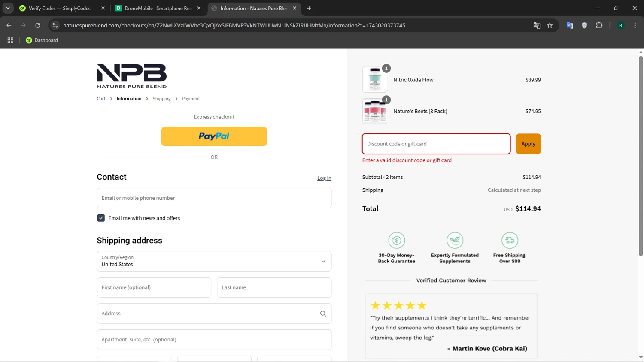This screenshot has height=362, width=644.
Task: Open site information icon in address bar
Action: (x=55, y=25)
